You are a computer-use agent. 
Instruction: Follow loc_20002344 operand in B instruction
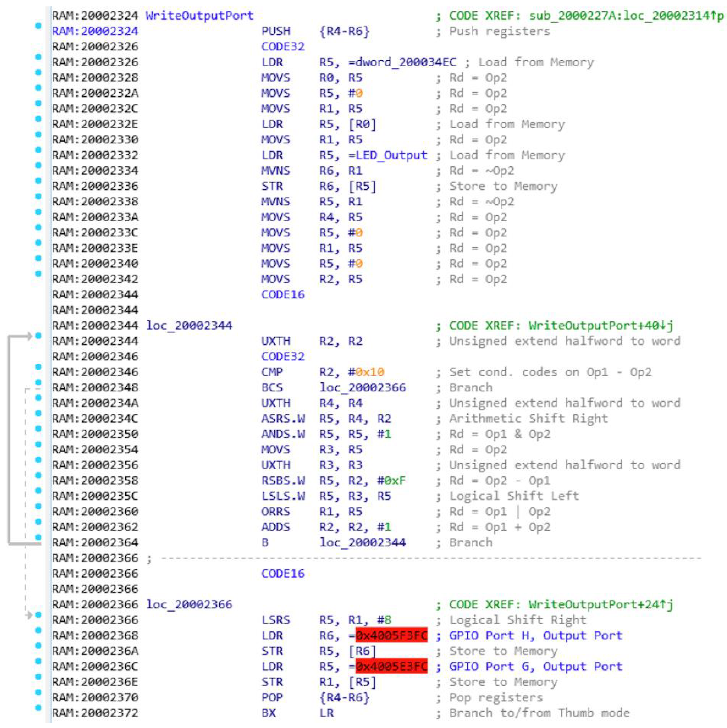362,543
